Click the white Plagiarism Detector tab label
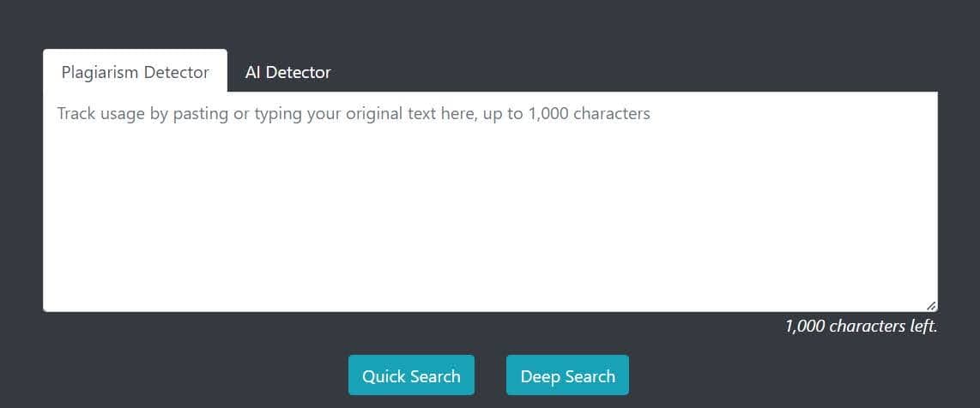Screen dimensions: 980x408 coord(135,72)
